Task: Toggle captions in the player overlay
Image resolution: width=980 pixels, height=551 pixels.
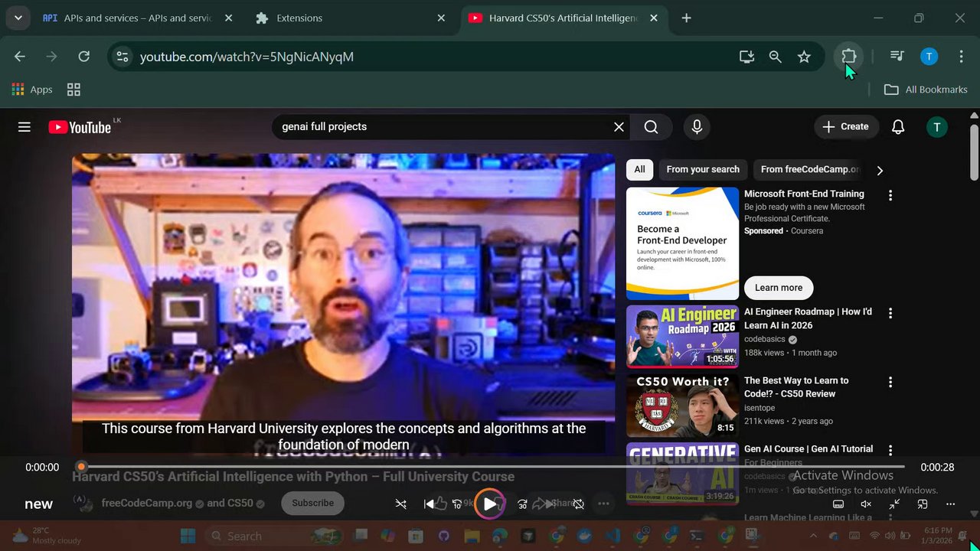Action: tap(838, 504)
